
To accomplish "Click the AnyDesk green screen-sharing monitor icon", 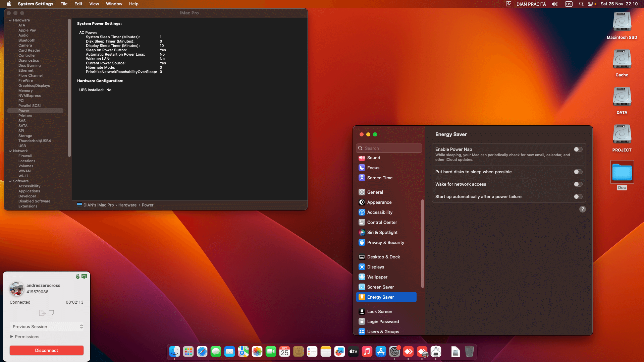I will [84, 277].
